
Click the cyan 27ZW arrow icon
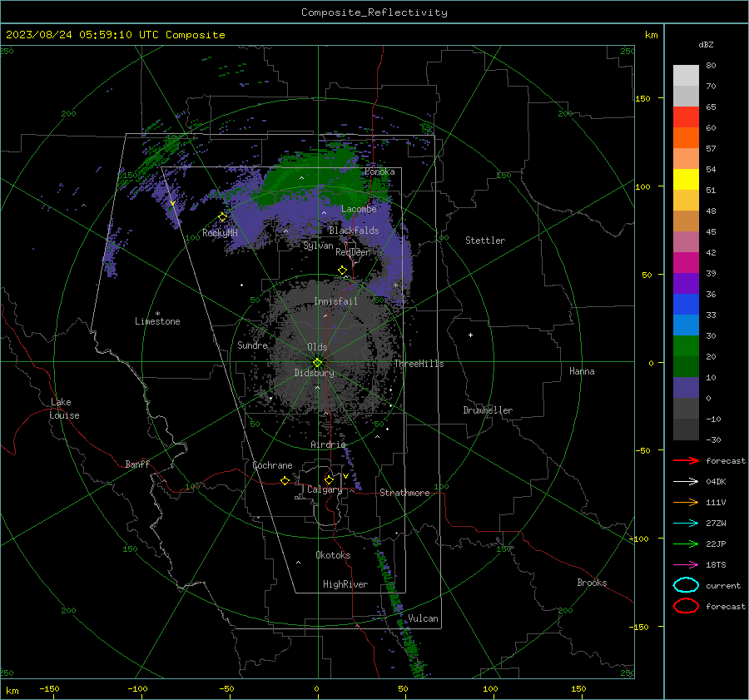[686, 524]
